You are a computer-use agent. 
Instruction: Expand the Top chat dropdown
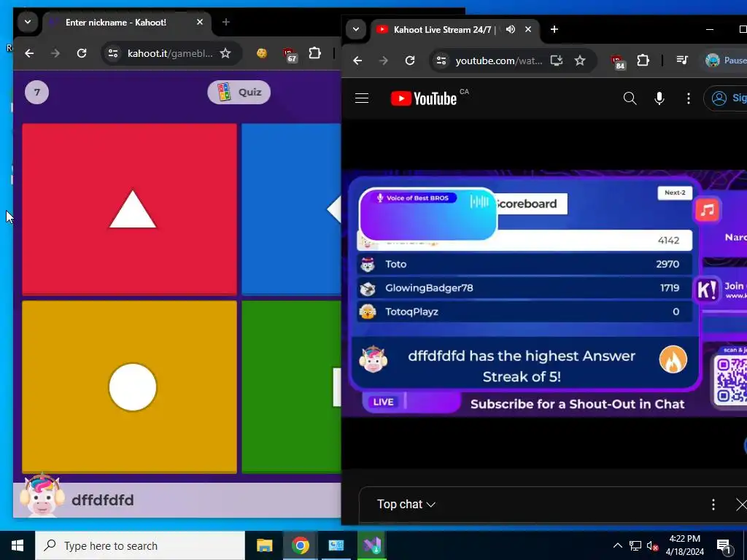406,505
